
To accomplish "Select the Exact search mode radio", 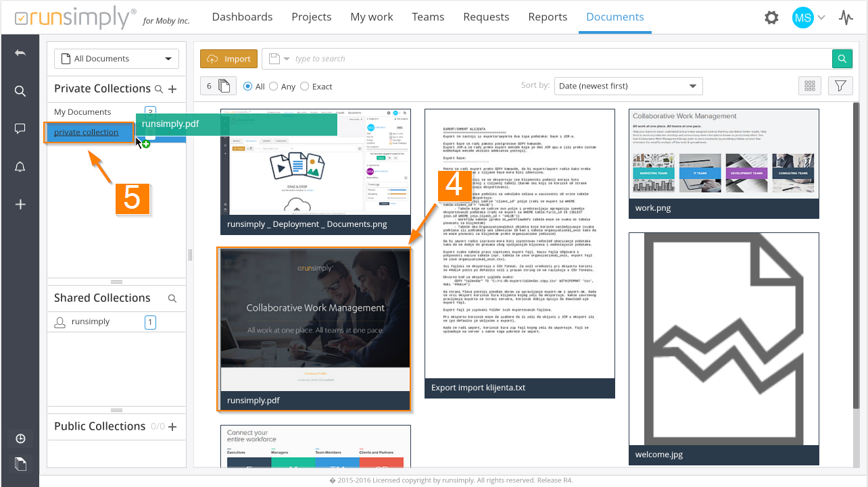I will (305, 86).
